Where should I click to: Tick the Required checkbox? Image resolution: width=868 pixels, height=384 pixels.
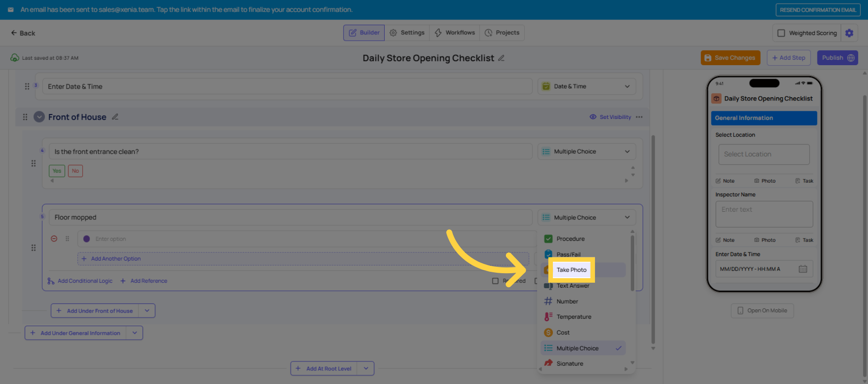click(495, 281)
